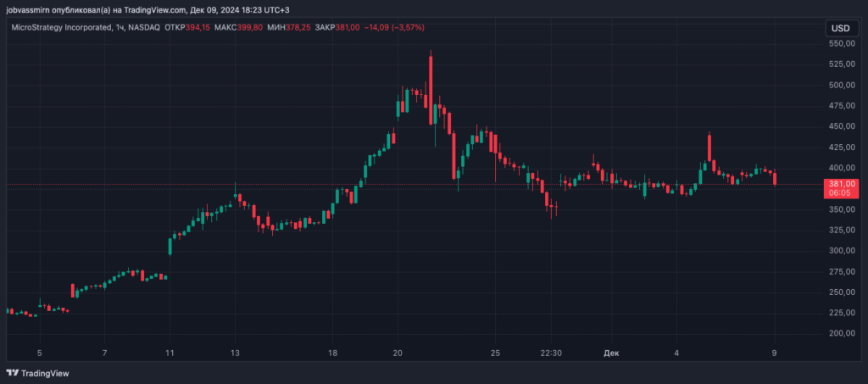
Task: Click the last red candle near date 9
Action: 775,178
